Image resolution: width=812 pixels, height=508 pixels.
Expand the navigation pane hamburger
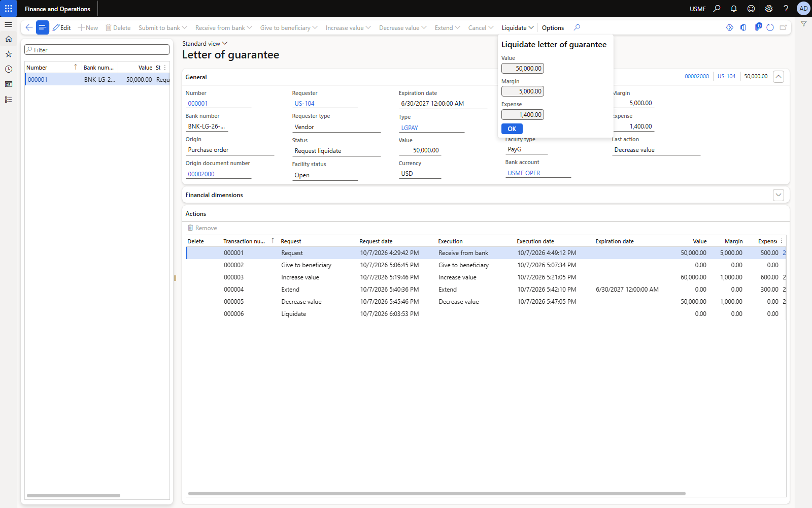coord(9,24)
